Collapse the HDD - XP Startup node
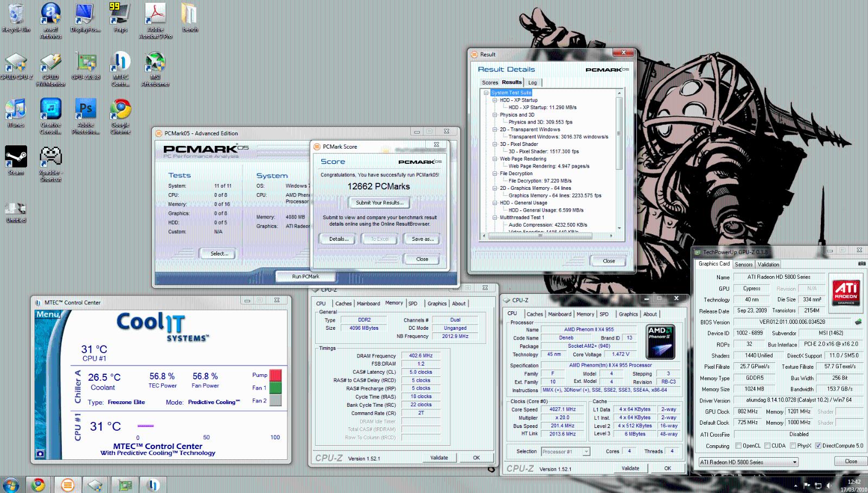868x493 pixels. pyautogui.click(x=495, y=100)
